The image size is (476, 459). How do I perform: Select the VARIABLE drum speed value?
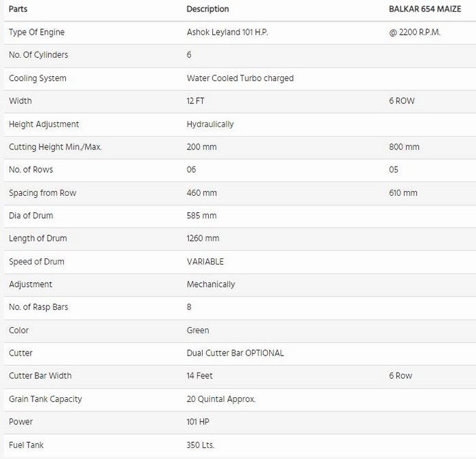pos(205,261)
